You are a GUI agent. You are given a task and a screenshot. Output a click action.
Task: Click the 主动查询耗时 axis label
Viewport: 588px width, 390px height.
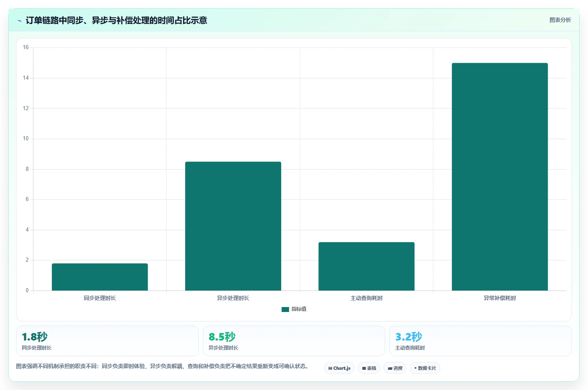click(367, 298)
